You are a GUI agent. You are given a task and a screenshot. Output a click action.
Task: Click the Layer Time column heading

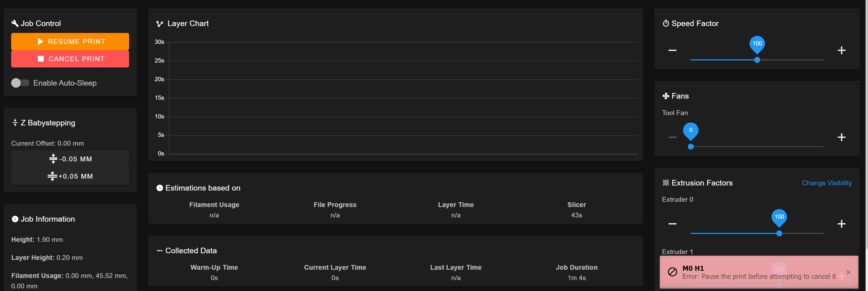(456, 205)
